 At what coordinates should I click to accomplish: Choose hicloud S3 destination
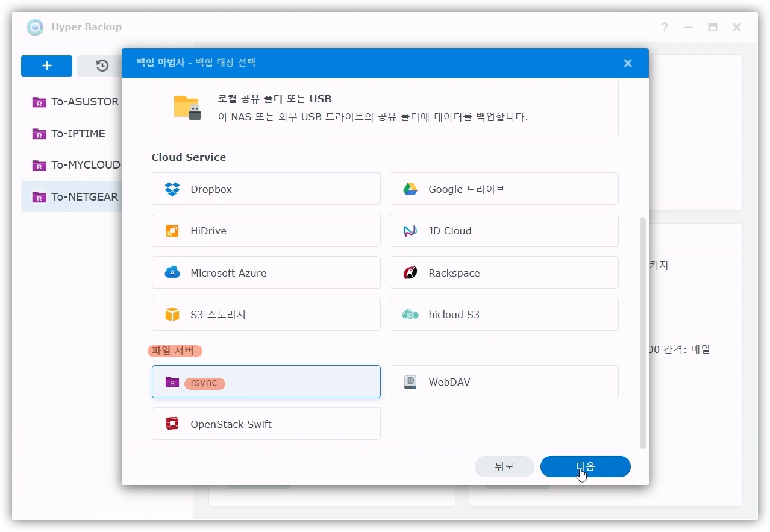tap(504, 315)
